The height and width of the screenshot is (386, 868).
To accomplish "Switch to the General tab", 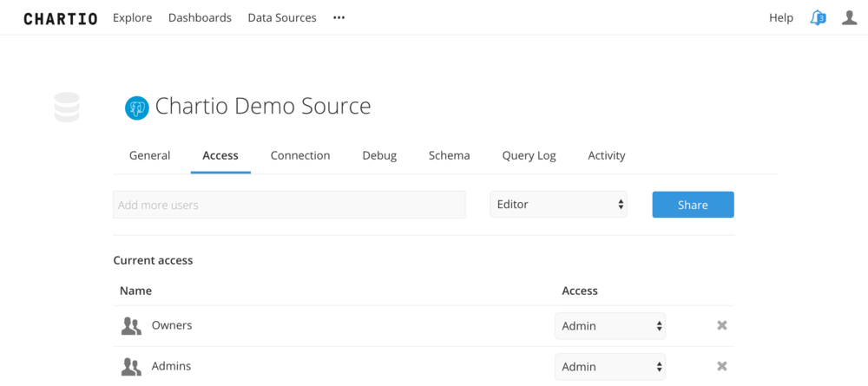I will tap(149, 155).
